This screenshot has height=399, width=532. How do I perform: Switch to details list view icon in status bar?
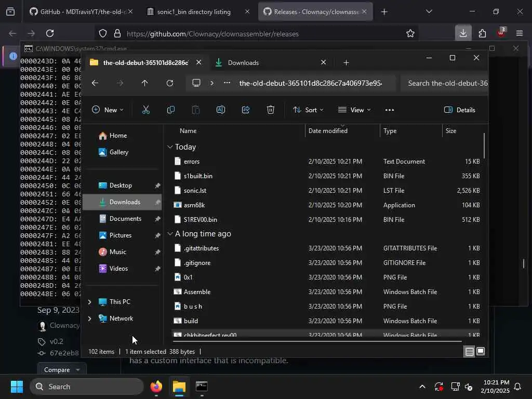pos(470,352)
